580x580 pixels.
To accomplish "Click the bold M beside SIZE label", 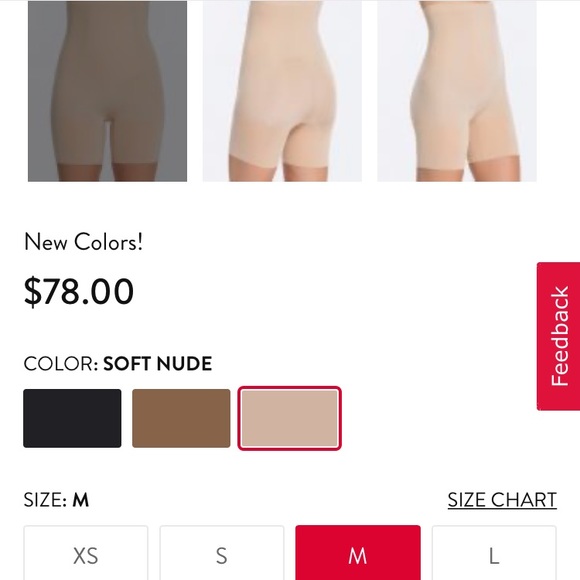I will coord(81,500).
